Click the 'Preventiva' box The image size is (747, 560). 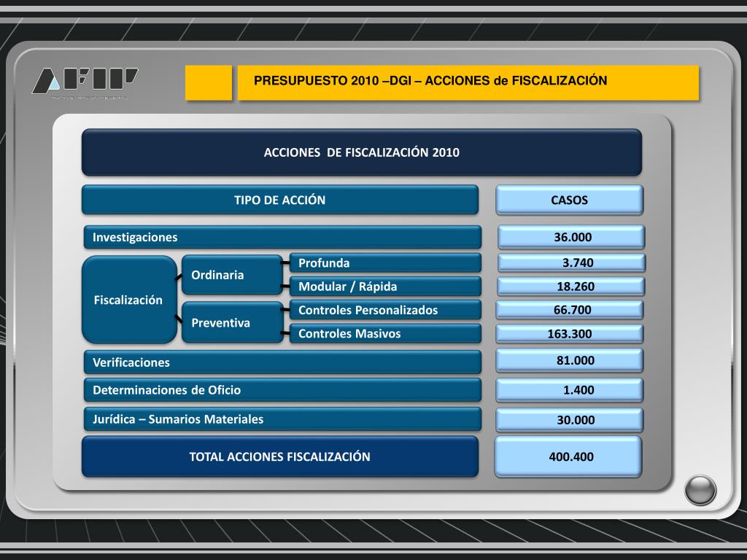pos(233,322)
